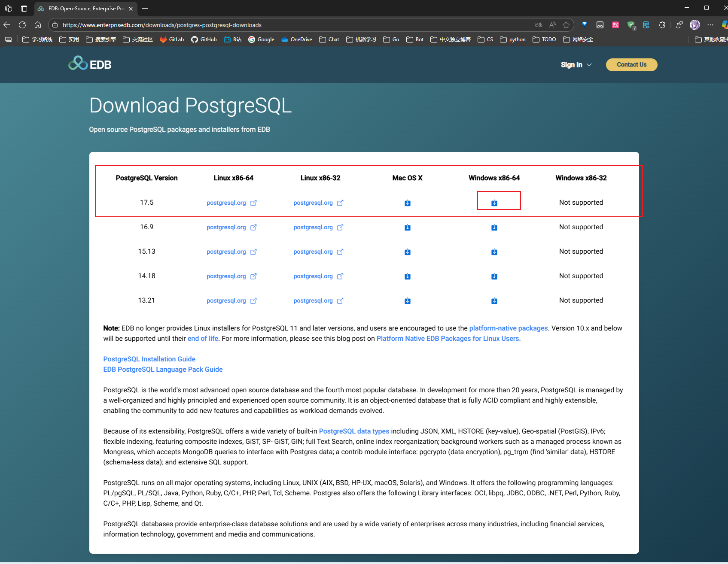Click the site info lock icon
This screenshot has width=728, height=564.
coord(55,25)
